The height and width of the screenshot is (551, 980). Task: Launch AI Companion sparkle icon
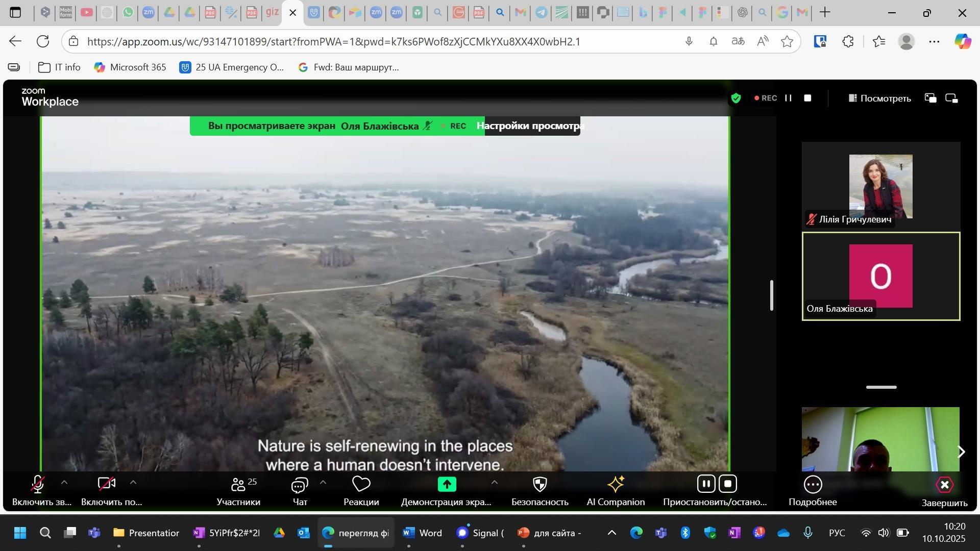coord(616,485)
